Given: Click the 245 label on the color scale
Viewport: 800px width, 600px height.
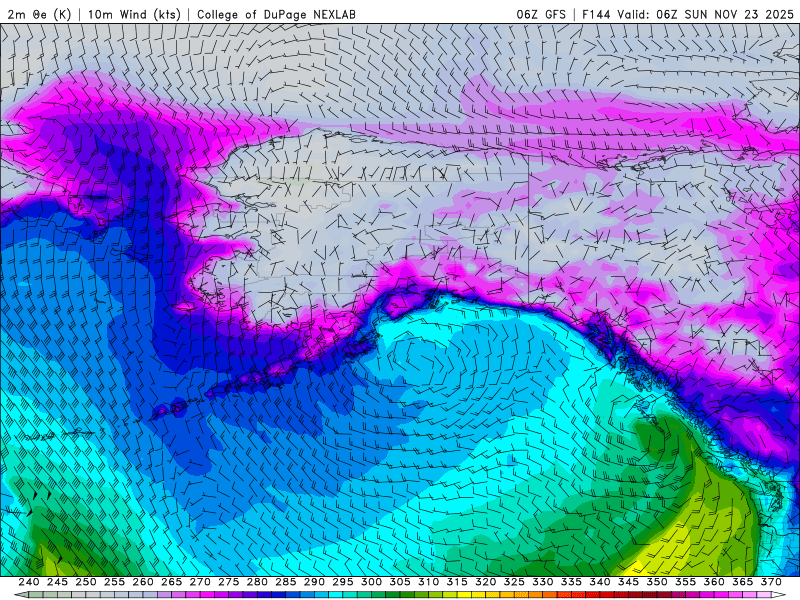Looking at the screenshot, I should click(57, 582).
